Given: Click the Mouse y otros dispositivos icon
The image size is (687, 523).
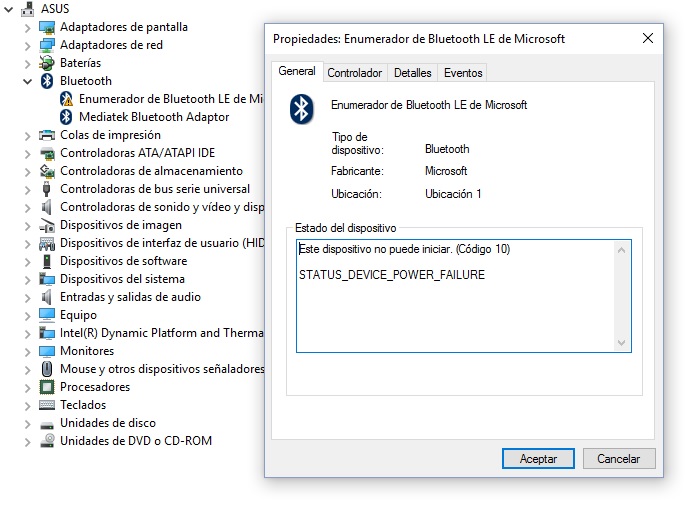Looking at the screenshot, I should [x=46, y=369].
